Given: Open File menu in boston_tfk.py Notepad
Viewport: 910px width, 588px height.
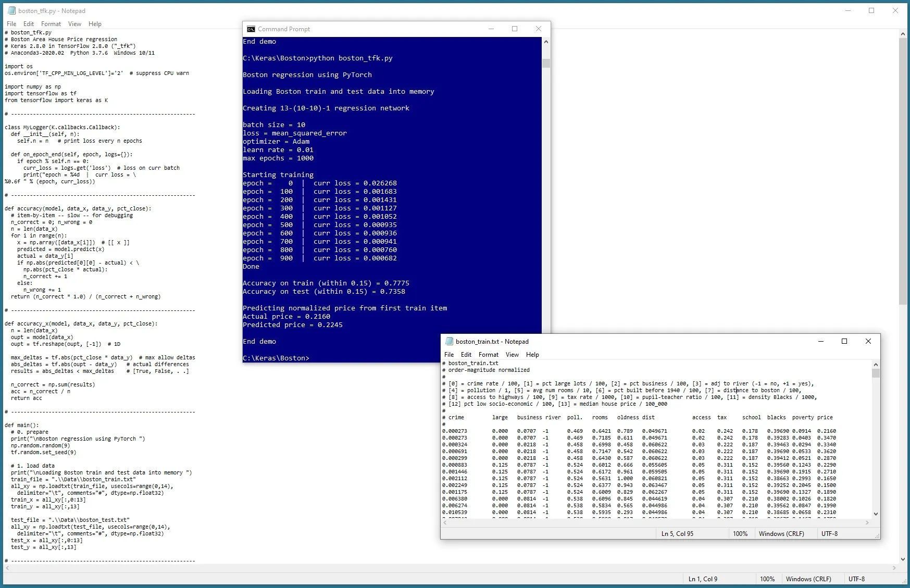Looking at the screenshot, I should [11, 24].
